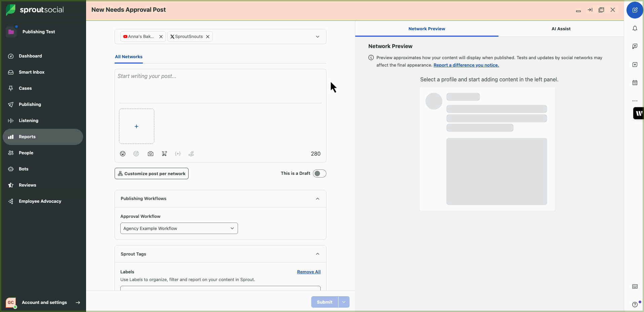The height and width of the screenshot is (312, 644).
Task: Select Reports in the sidebar
Action: (x=43, y=137)
